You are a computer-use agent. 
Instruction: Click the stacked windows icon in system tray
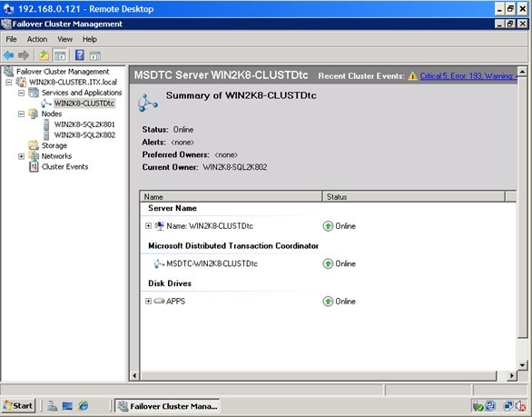[x=508, y=406]
